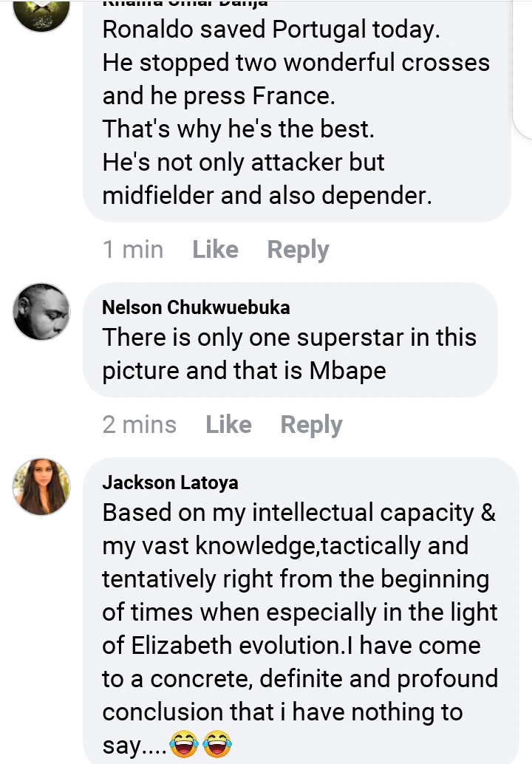Reply to Nelson Chukwuebuka's comment
Screen dimensions: 532x764
311,424
